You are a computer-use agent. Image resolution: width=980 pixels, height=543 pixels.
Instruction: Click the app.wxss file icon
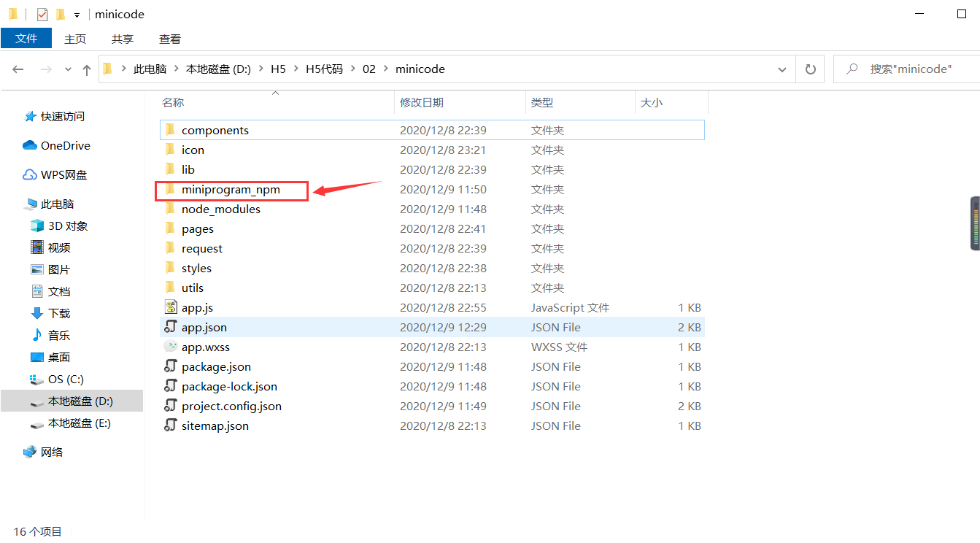[171, 347]
